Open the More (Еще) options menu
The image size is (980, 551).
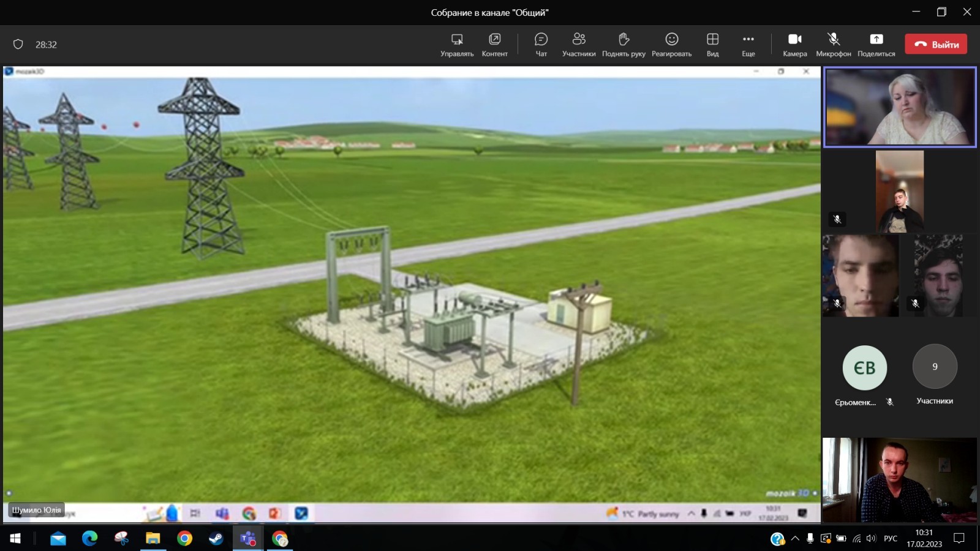(748, 45)
